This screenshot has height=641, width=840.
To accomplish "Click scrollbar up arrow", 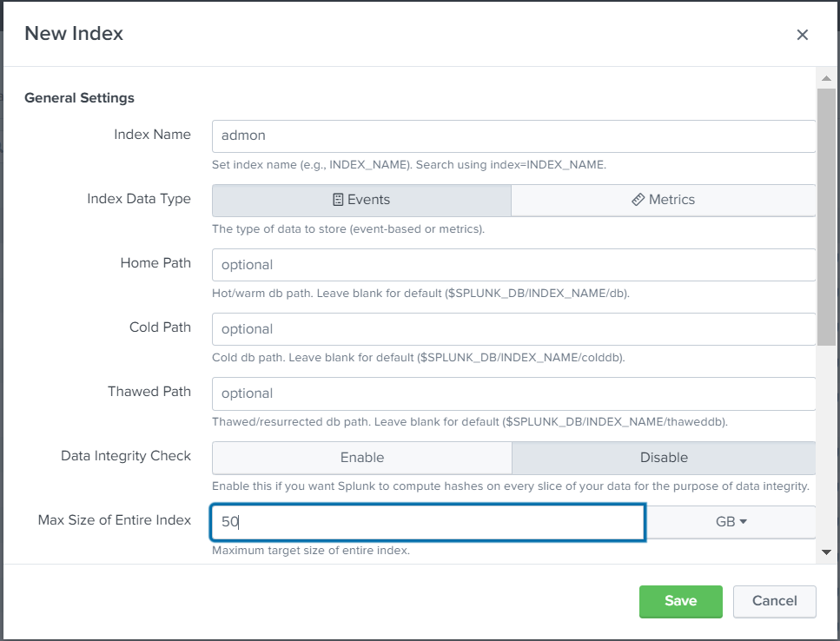I will pyautogui.click(x=826, y=78).
